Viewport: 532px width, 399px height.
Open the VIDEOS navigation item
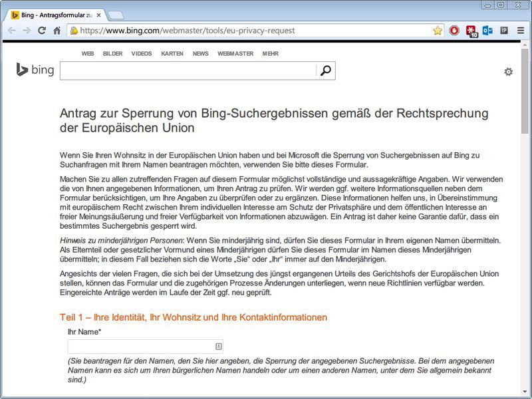click(142, 54)
